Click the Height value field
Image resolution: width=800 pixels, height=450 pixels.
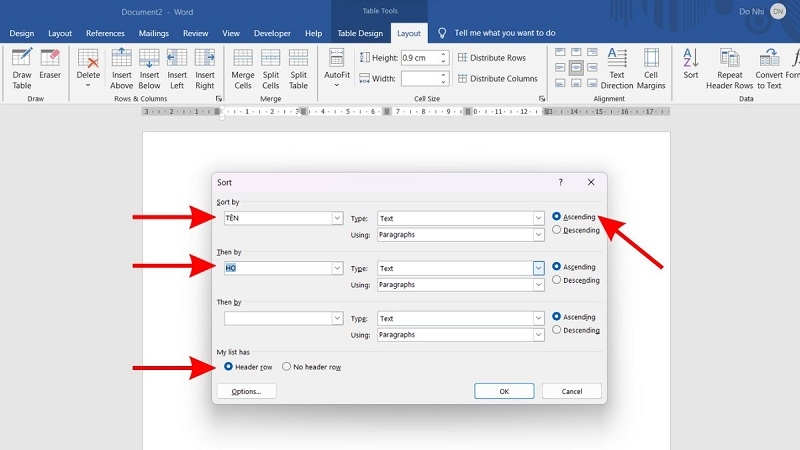click(406, 58)
